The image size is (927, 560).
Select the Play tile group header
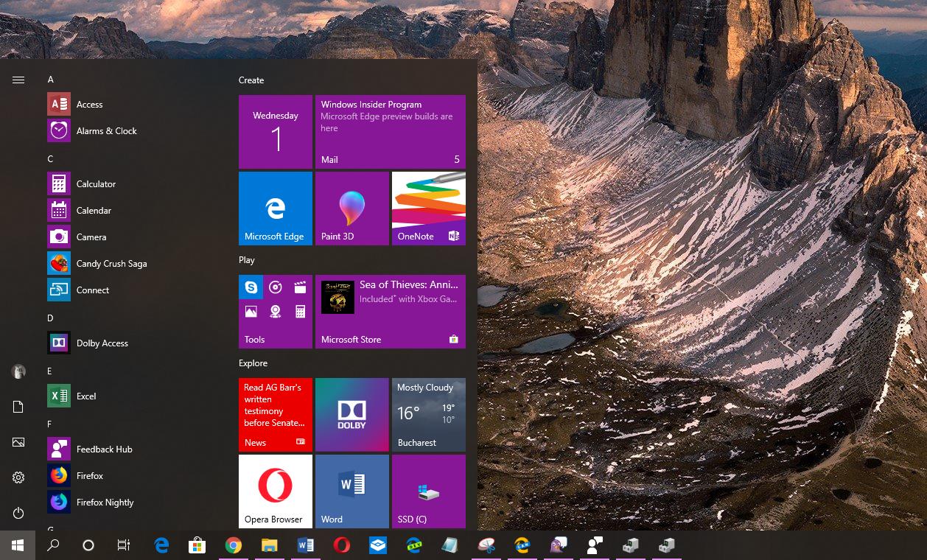click(x=247, y=260)
